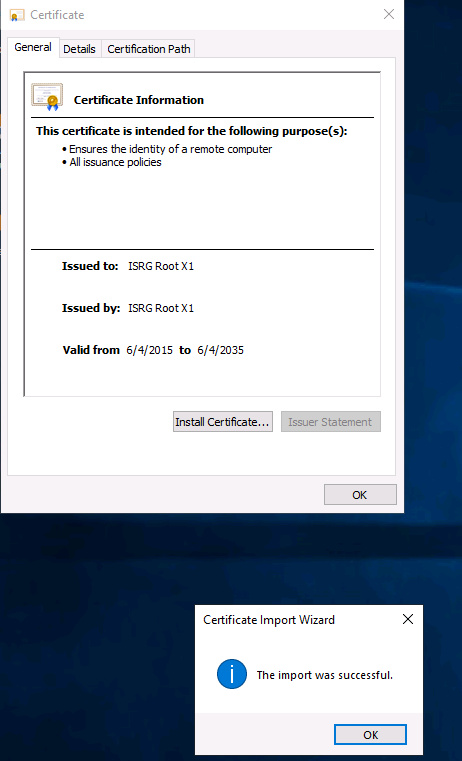Click the Issued by value ISRG Root X1

tap(161, 308)
